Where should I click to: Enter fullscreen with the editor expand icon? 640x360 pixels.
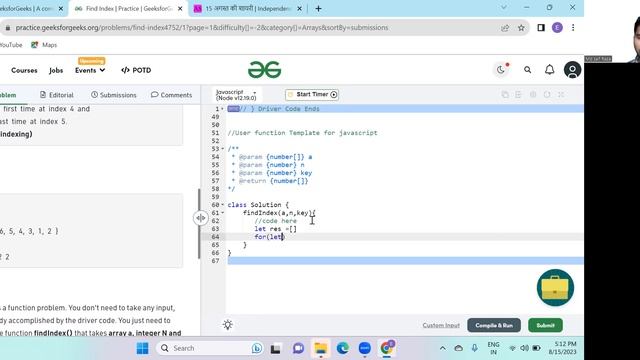(x=561, y=95)
